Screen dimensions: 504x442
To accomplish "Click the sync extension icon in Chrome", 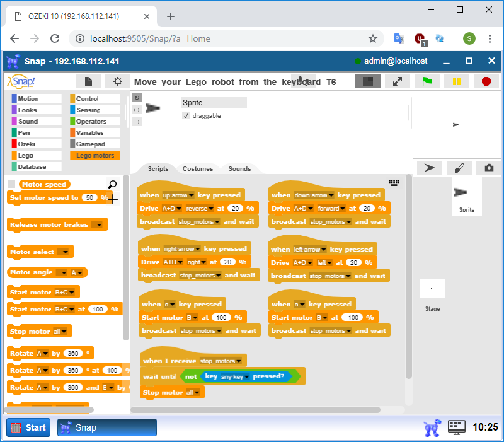I will tap(439, 38).
